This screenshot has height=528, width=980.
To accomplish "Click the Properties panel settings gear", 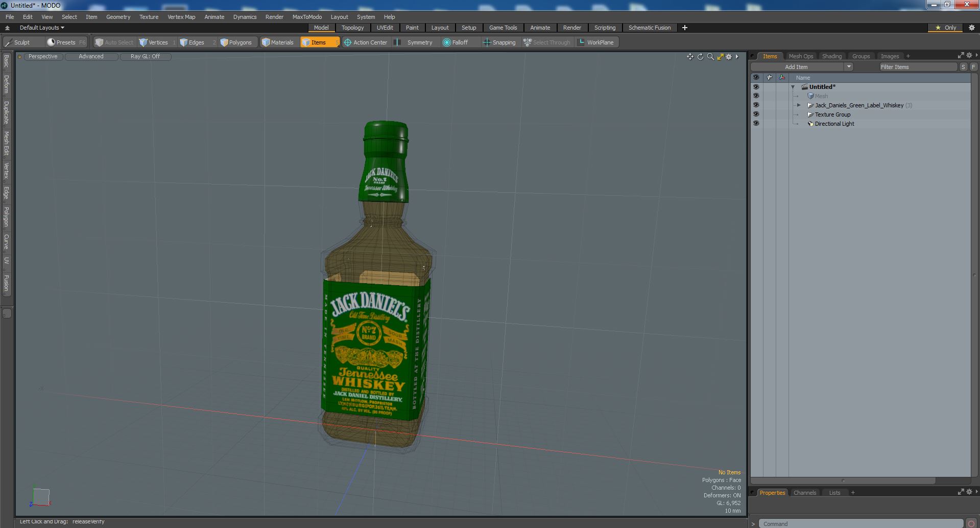I will coord(969,492).
